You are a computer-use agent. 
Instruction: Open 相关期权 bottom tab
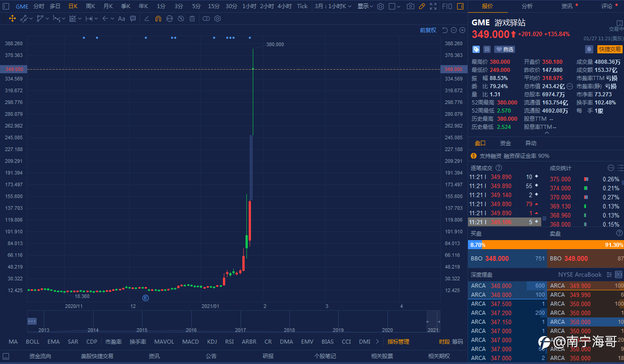(x=440, y=356)
